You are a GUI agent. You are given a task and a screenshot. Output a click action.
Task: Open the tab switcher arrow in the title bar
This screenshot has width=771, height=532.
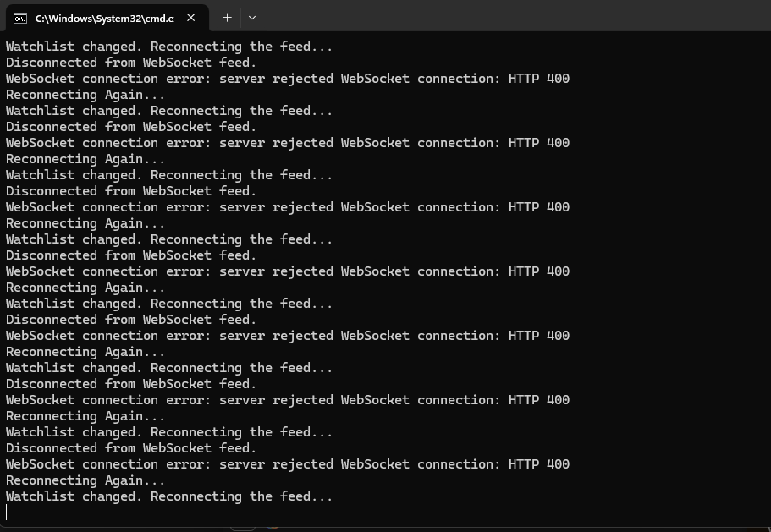tap(251, 17)
